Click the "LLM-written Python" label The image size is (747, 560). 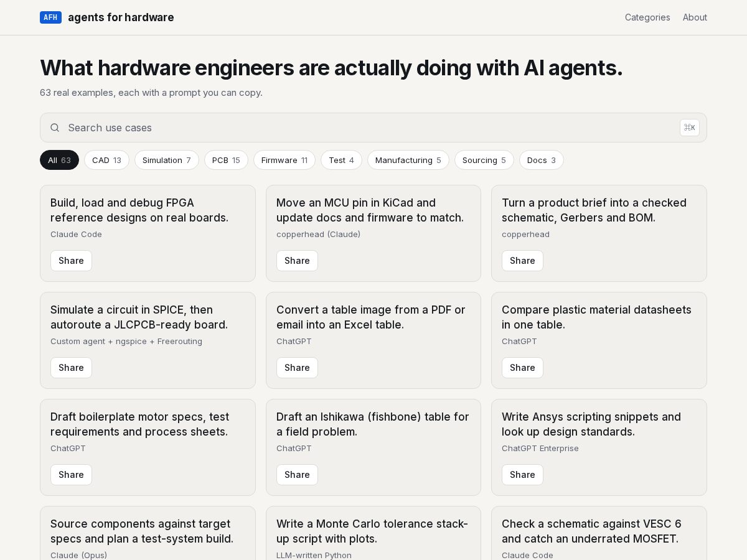tap(314, 555)
